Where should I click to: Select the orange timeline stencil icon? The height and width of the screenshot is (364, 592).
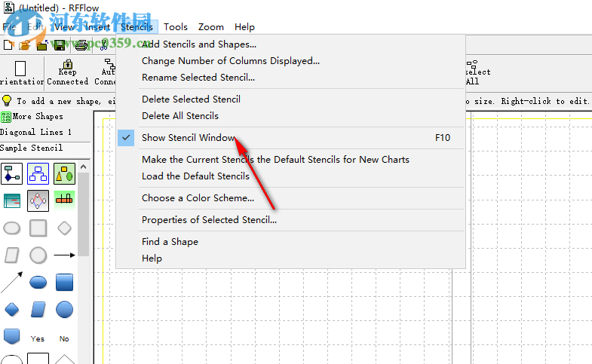click(64, 199)
